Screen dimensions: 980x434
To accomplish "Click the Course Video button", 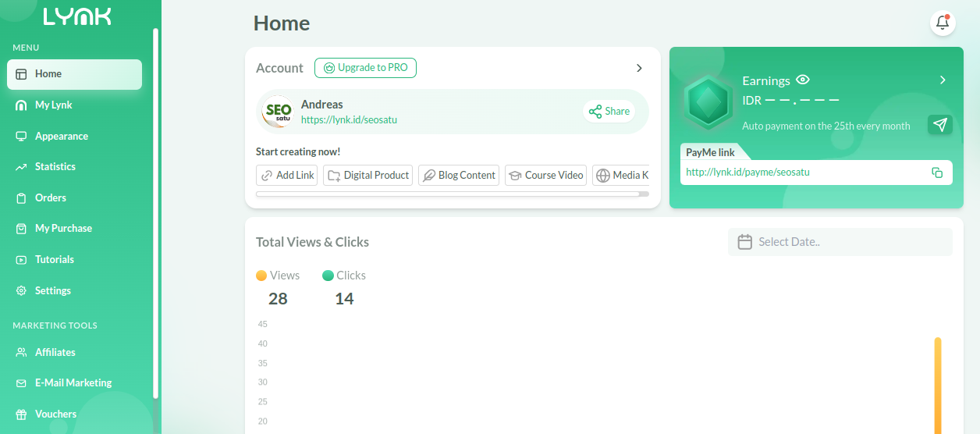I will click(x=545, y=176).
